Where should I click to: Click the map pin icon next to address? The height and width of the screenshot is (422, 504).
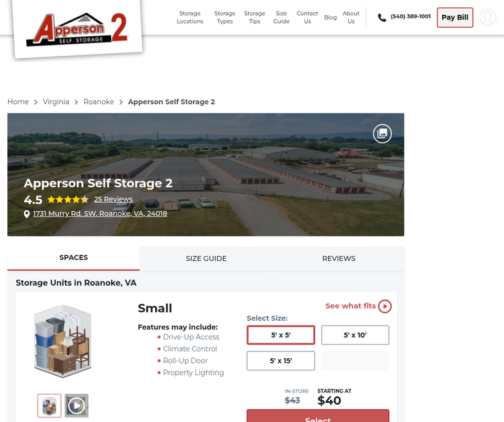click(27, 214)
